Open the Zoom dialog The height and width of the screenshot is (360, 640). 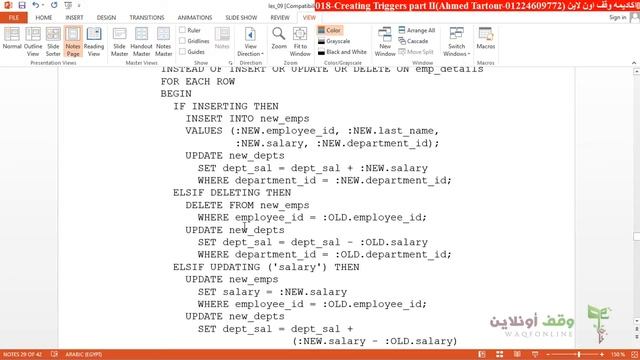point(279,38)
